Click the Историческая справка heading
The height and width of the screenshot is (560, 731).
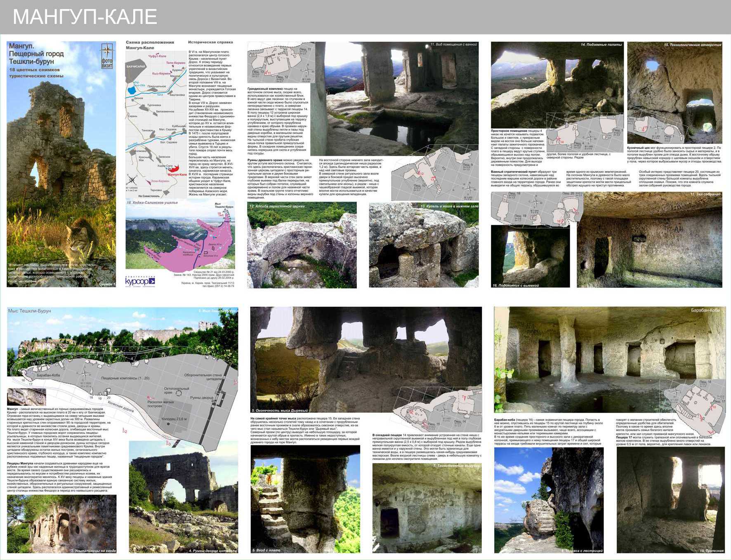coord(210,42)
